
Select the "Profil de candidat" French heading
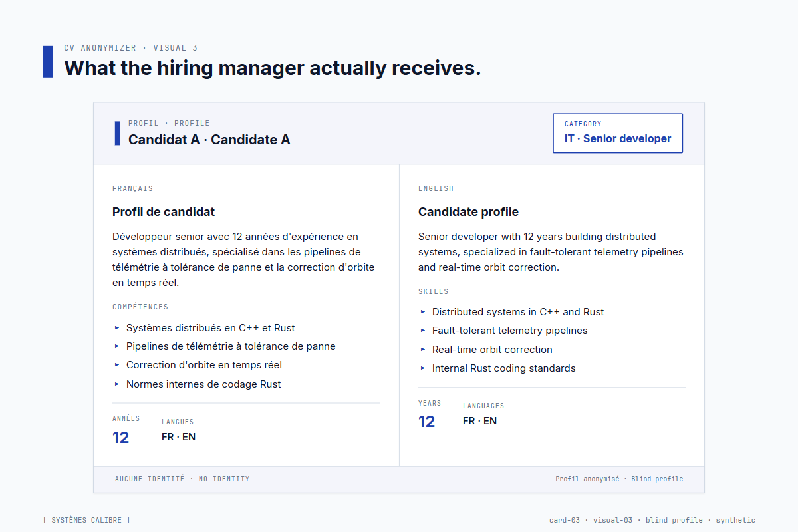click(x=164, y=212)
